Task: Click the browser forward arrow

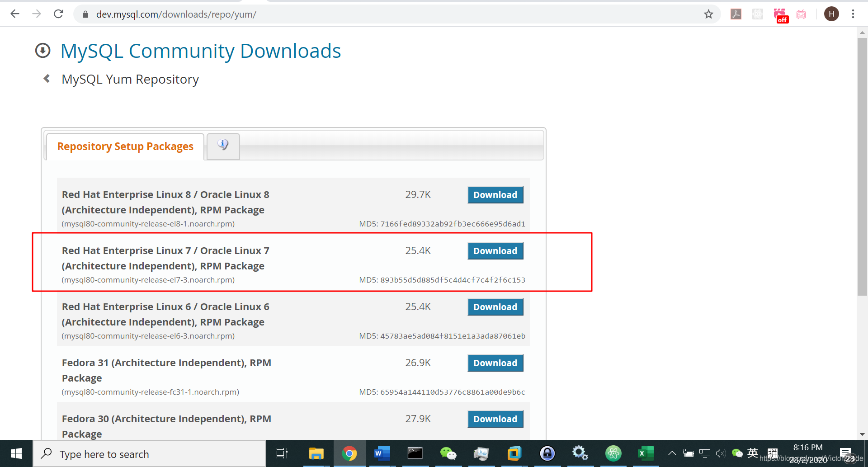Action: point(37,14)
